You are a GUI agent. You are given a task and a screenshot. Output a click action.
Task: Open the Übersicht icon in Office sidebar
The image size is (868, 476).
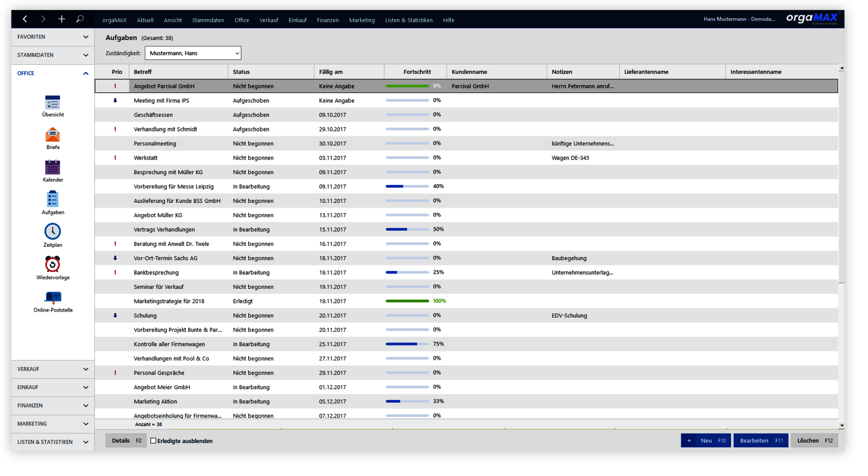pyautogui.click(x=53, y=103)
